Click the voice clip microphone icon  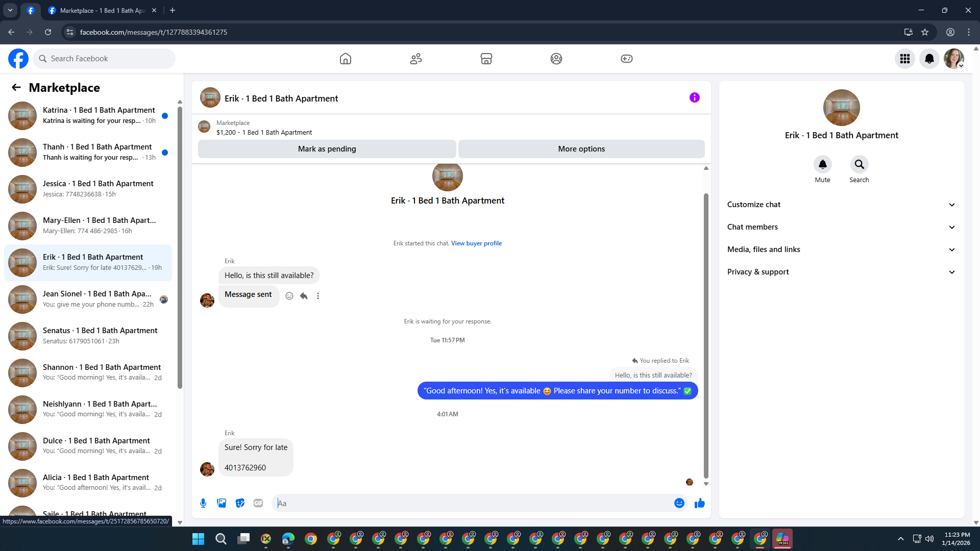tap(203, 503)
